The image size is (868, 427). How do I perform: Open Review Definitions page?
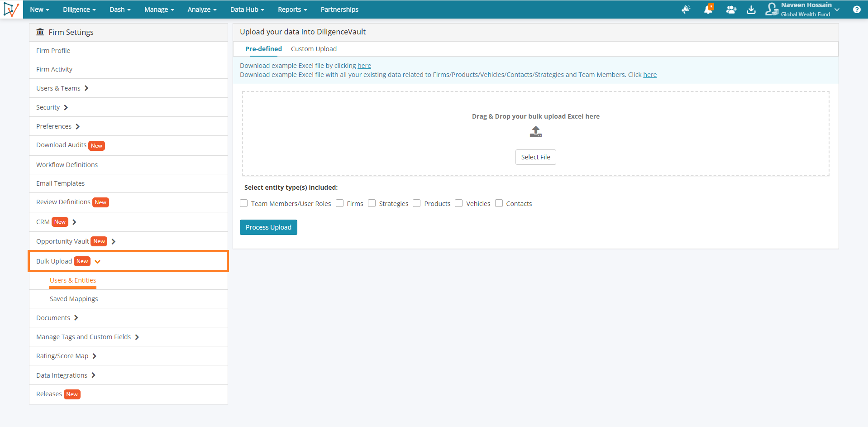point(63,202)
